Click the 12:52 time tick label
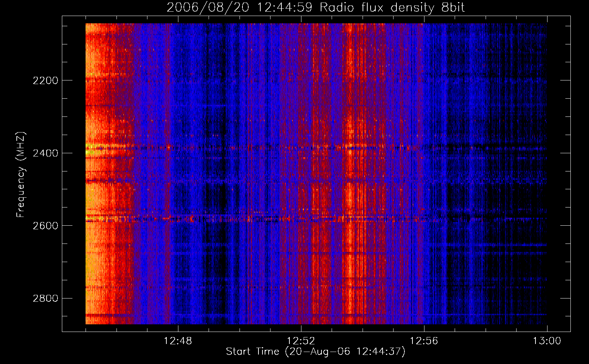This screenshot has width=589, height=364. pyautogui.click(x=301, y=341)
